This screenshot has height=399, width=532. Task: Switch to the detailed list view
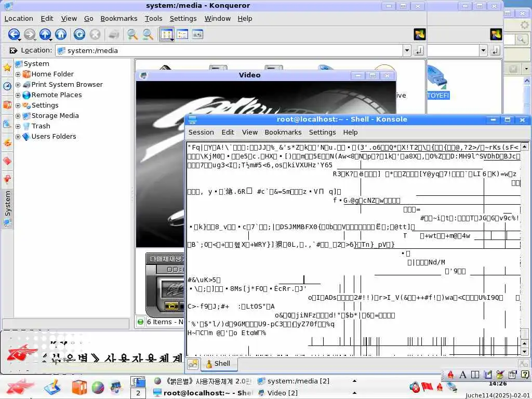point(182,34)
